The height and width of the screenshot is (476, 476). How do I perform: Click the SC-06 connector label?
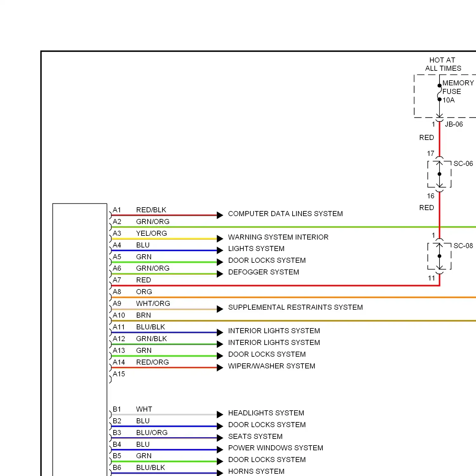[463, 163]
